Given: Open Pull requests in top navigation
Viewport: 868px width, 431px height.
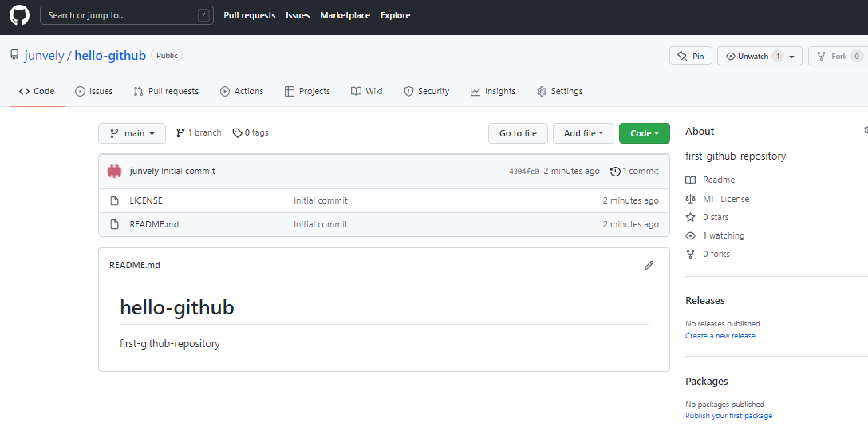Looking at the screenshot, I should (x=249, y=15).
